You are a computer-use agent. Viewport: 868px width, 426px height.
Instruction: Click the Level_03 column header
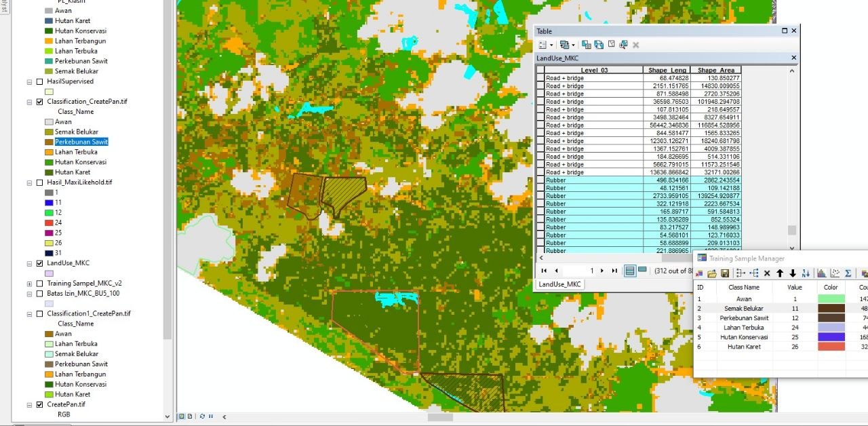[x=594, y=70]
